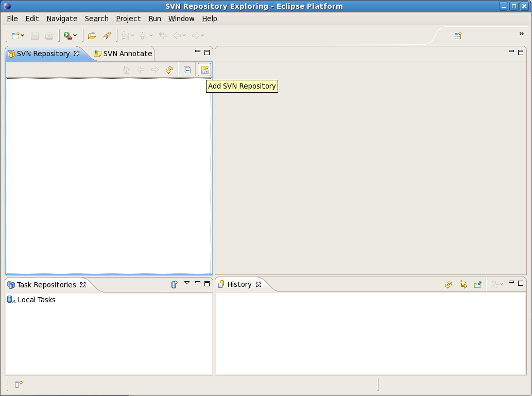Open the Navigate menu
This screenshot has width=532, height=396.
tap(62, 19)
